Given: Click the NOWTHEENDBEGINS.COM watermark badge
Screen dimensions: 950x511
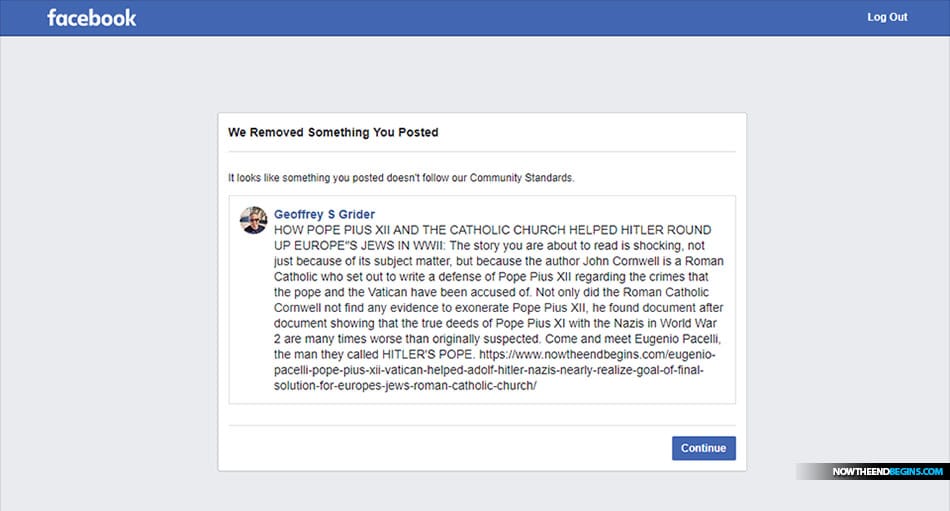Looking at the screenshot, I should (x=873, y=471).
